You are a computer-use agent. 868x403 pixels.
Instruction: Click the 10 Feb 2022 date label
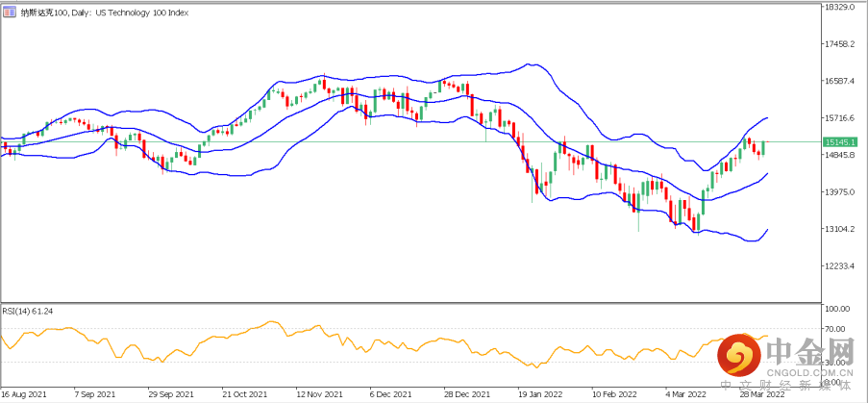pos(612,395)
